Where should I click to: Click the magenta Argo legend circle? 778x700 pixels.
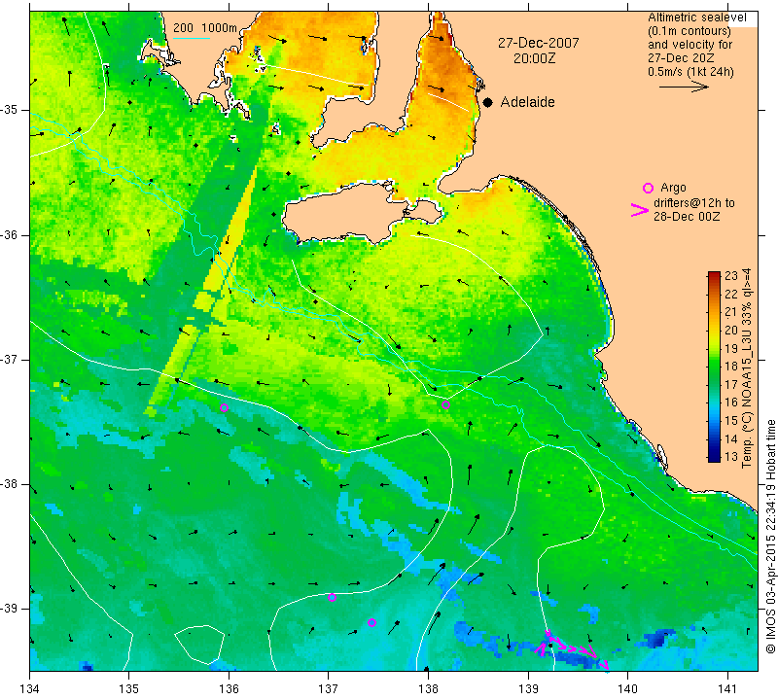click(x=648, y=188)
